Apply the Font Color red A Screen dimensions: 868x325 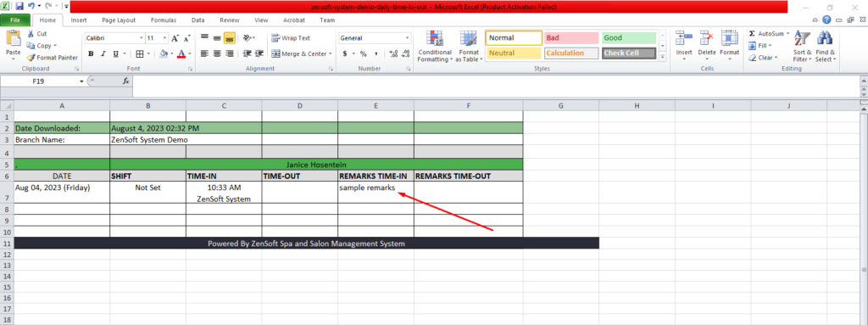point(181,53)
